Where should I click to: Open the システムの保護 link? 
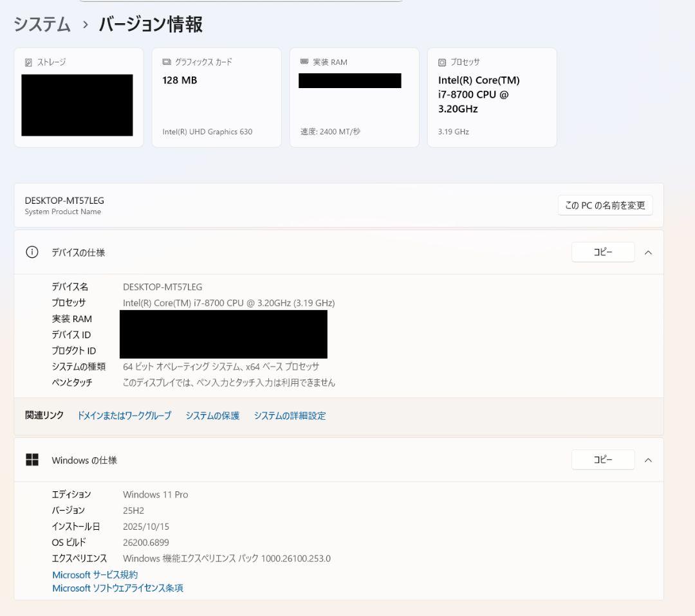click(x=212, y=415)
